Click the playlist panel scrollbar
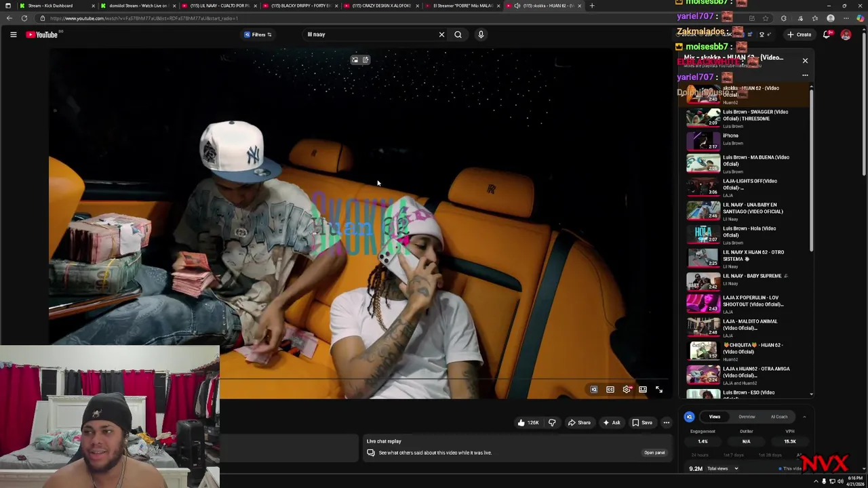The width and height of the screenshot is (868, 488). pos(811,169)
